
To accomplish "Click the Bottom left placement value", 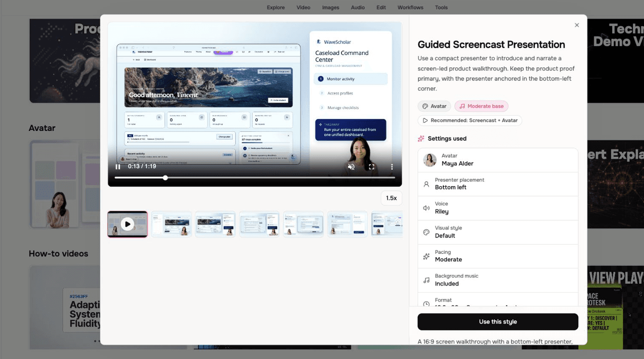I will tap(451, 187).
